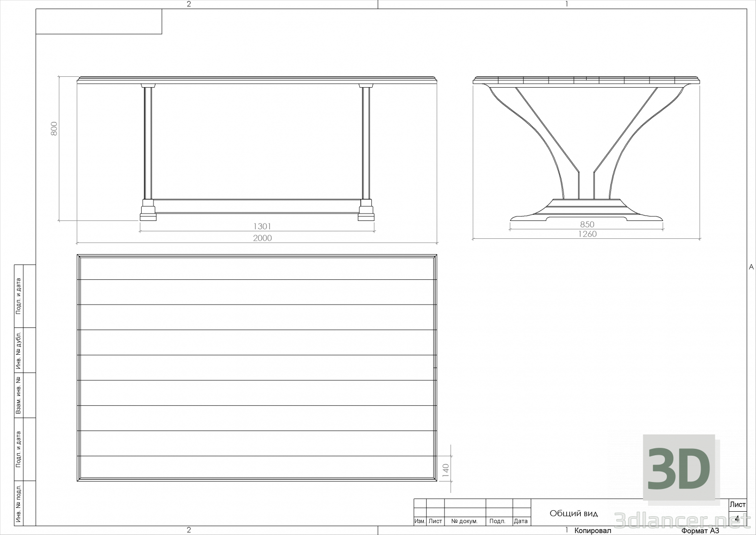This screenshot has height=535, width=756.
Task: Click the 1260 overall width dimension
Action: pos(587,234)
